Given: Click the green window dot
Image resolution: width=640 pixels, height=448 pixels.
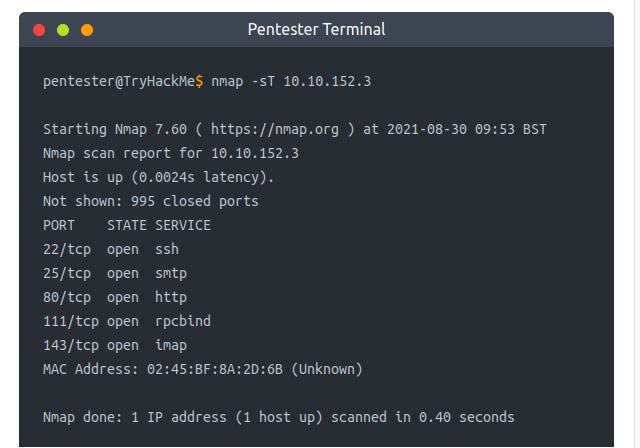Looking at the screenshot, I should [x=64, y=30].
